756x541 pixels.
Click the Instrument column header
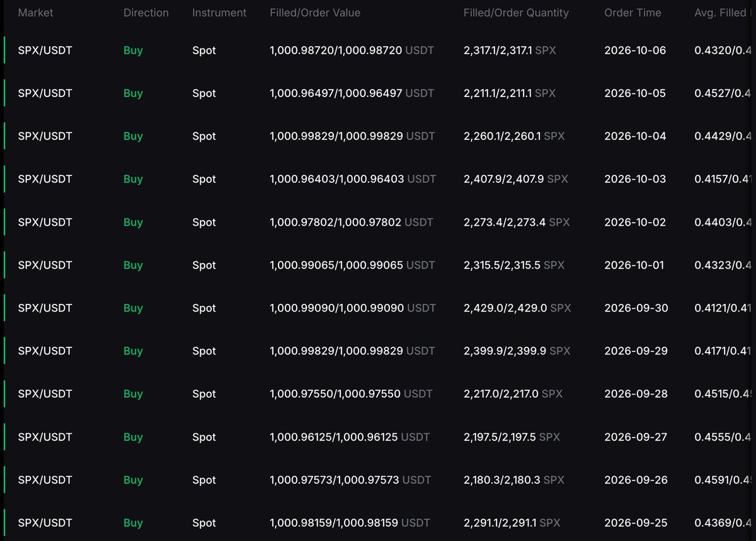click(219, 13)
